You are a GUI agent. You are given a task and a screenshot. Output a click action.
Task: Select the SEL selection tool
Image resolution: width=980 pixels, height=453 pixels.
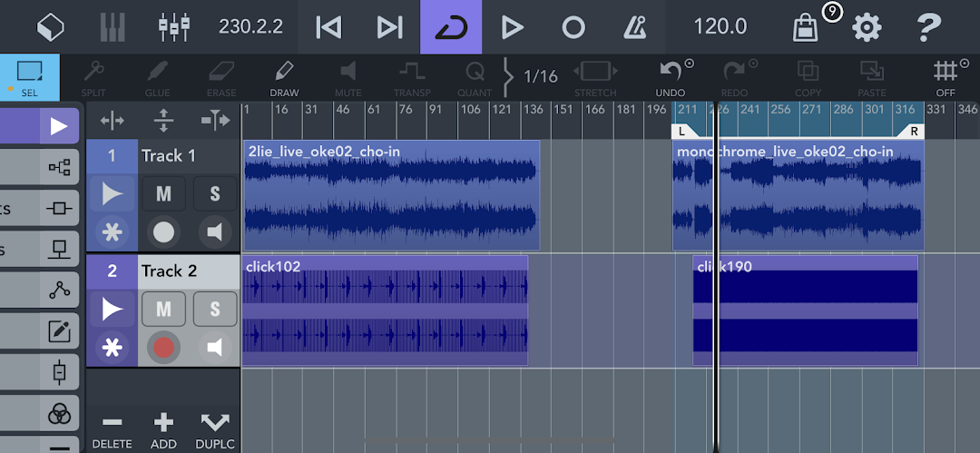coord(29,77)
